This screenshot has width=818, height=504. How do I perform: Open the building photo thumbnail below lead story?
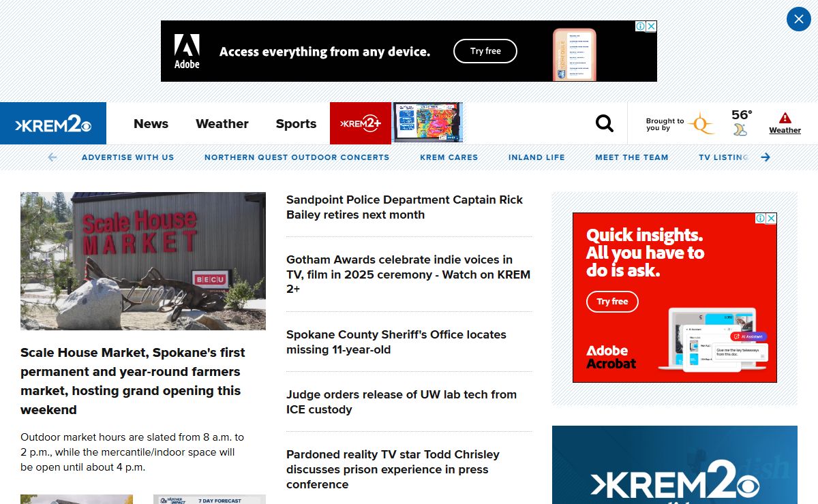pyautogui.click(x=76, y=499)
